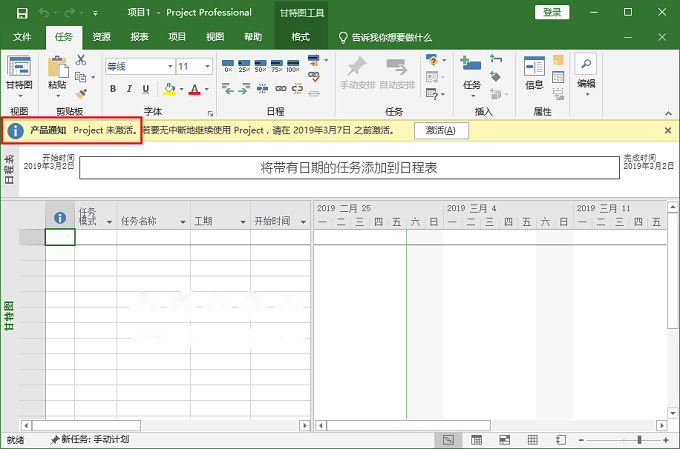Image resolution: width=680 pixels, height=449 pixels.
Task: Click the Insert Task icon
Action: click(x=471, y=64)
